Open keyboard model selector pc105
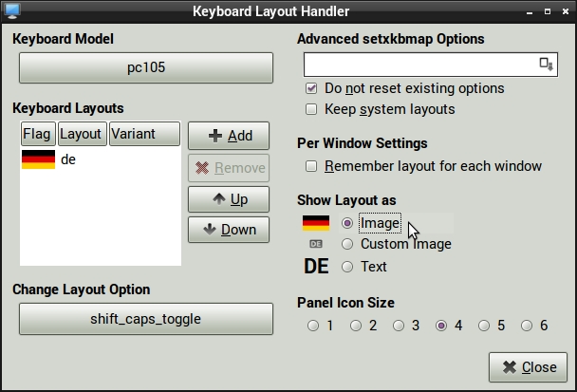Viewport: 577px width, 392px height. click(x=146, y=68)
